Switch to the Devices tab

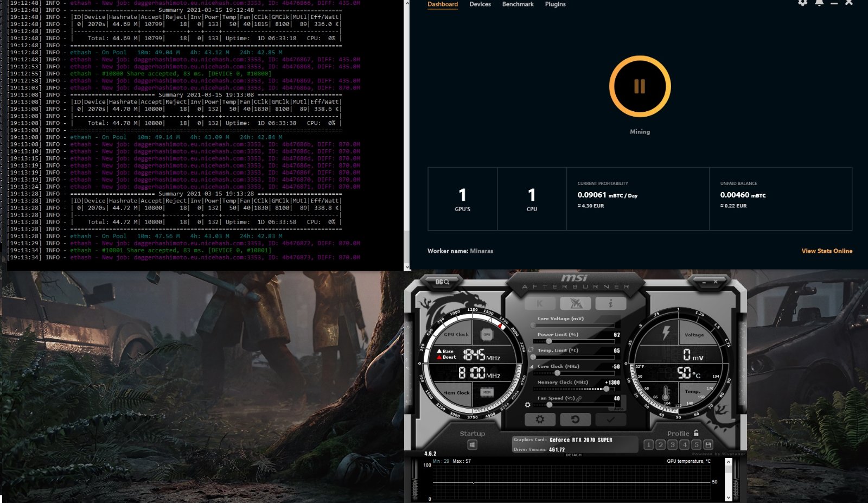480,4
